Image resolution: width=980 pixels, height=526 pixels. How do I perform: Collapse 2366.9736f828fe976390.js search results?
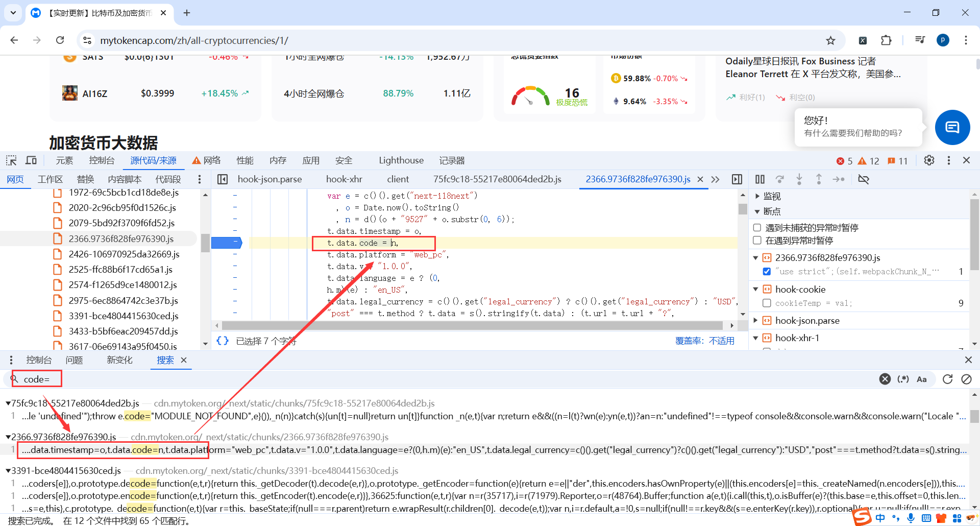point(8,437)
